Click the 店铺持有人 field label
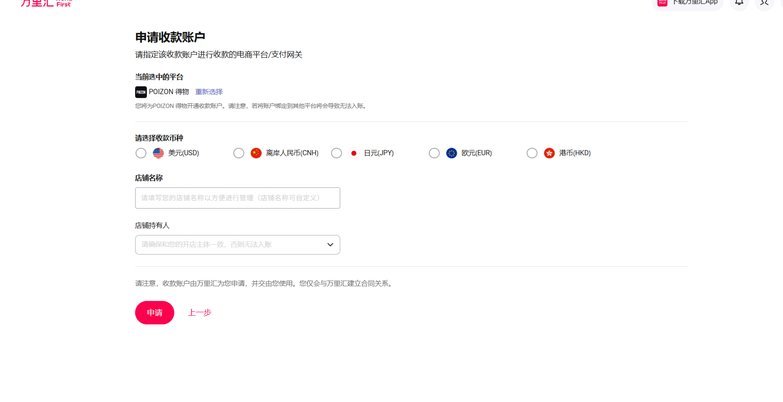 click(152, 225)
